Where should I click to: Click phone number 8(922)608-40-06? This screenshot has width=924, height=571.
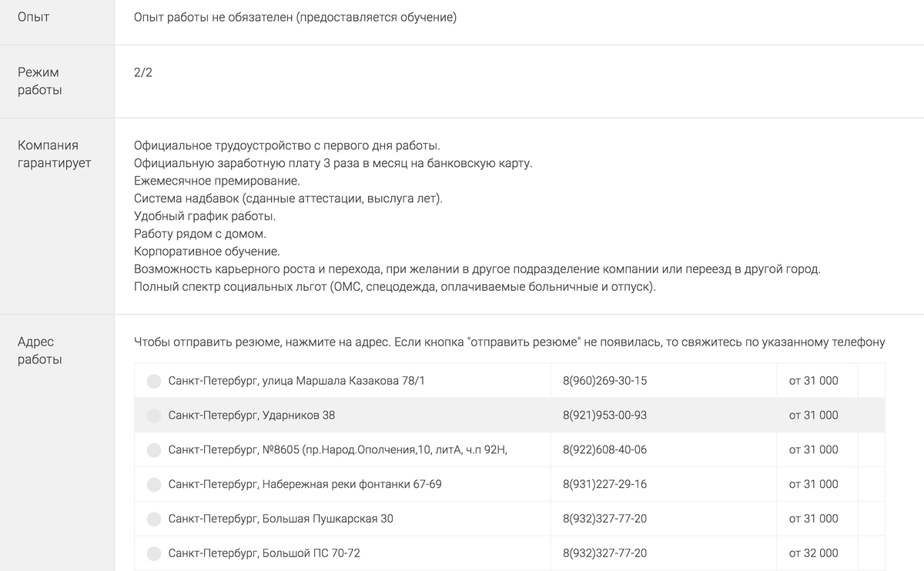604,450
